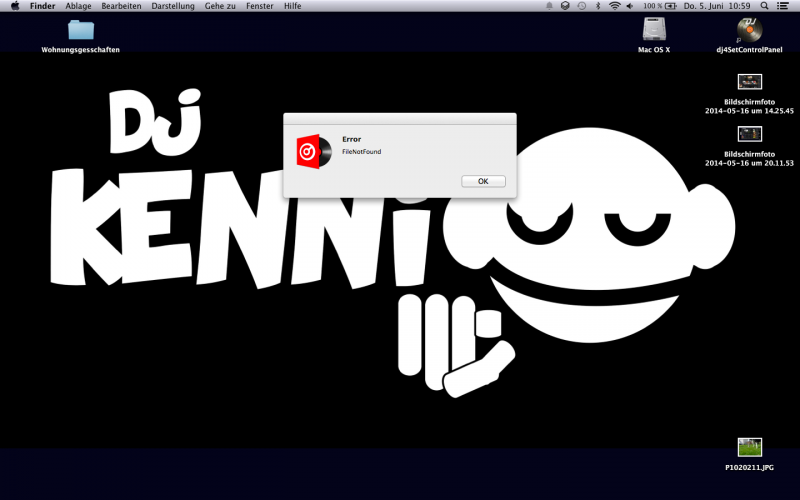Select Bildschirmfoto 20.11.53 screenshot file

click(x=750, y=134)
